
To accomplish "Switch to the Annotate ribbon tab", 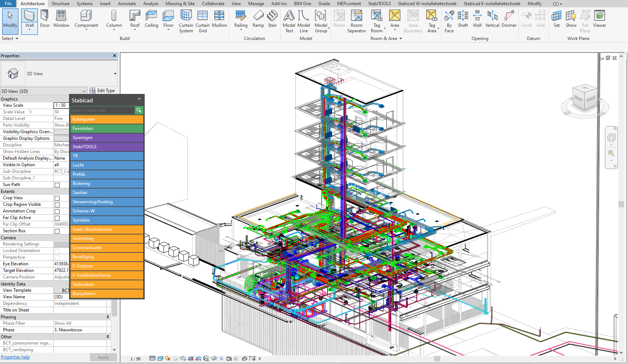I will pyautogui.click(x=127, y=4).
